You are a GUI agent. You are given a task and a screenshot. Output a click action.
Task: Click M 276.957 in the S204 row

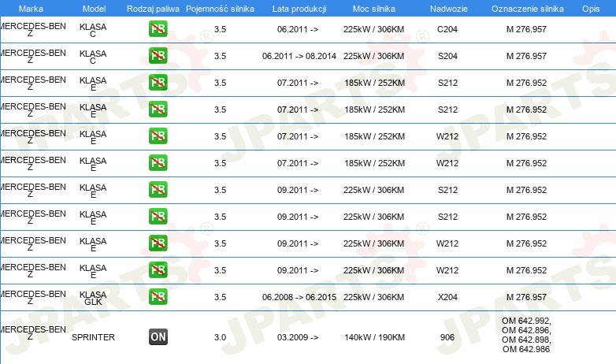click(526, 56)
